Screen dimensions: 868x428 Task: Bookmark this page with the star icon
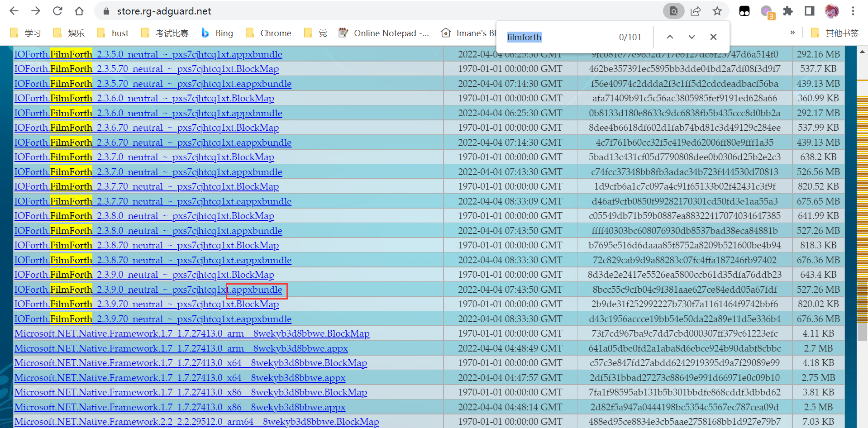(717, 11)
